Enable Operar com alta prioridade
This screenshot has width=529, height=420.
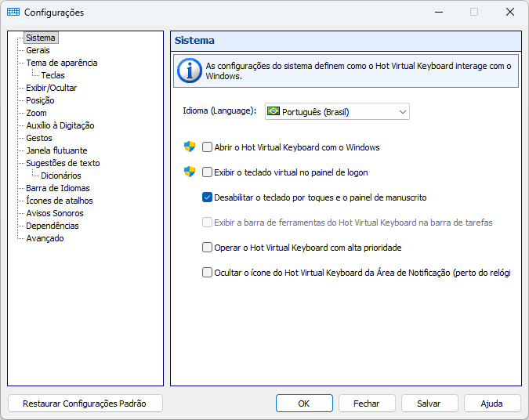[207, 248]
